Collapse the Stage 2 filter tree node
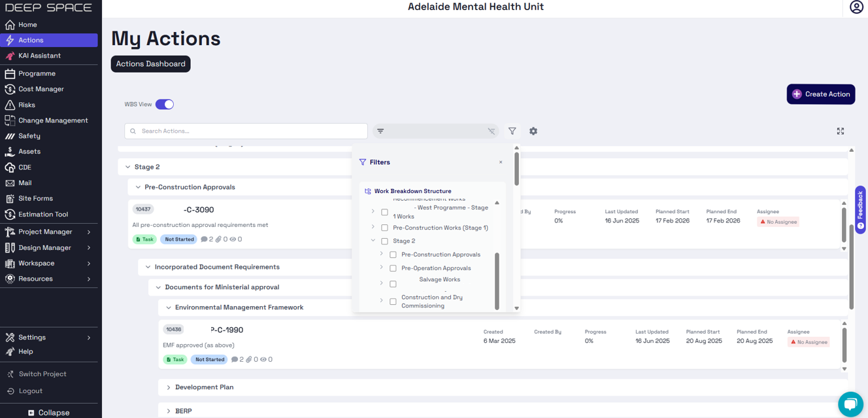Image resolution: width=868 pixels, height=418 pixels. 373,241
